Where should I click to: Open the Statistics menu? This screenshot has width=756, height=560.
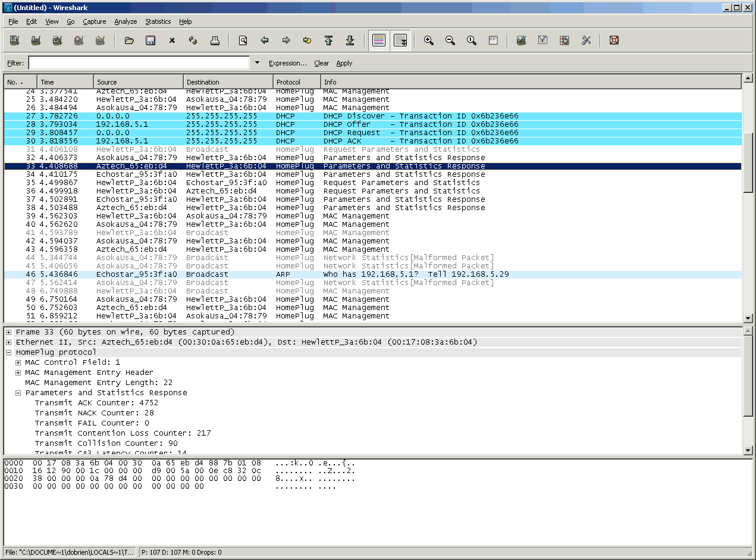tap(158, 21)
